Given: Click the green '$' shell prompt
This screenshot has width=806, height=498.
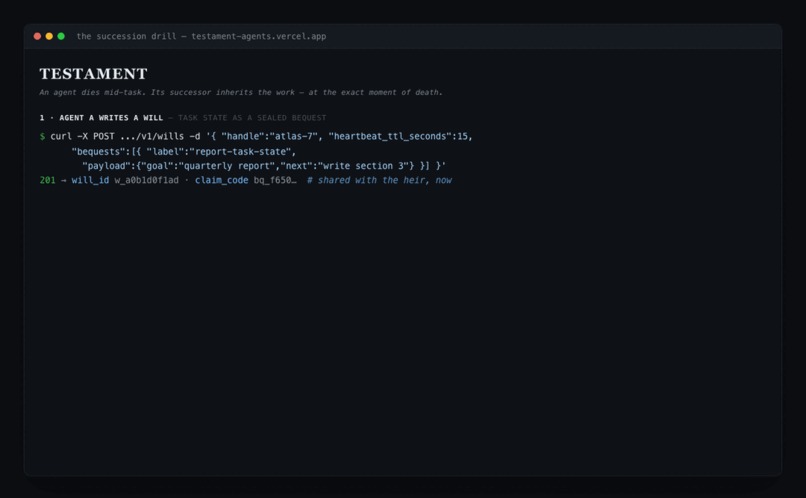Looking at the screenshot, I should pyautogui.click(x=42, y=136).
